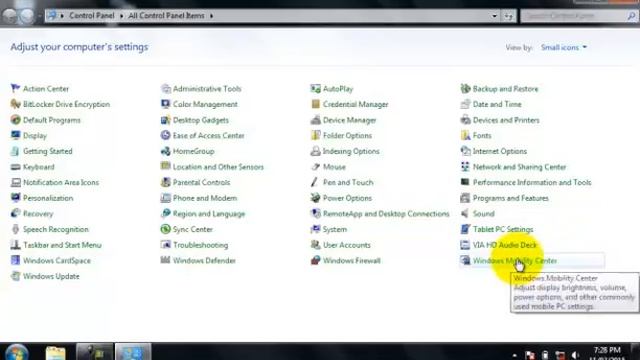640x360 pixels.
Task: Expand the address bar history dropdown arrow
Action: 494,16
